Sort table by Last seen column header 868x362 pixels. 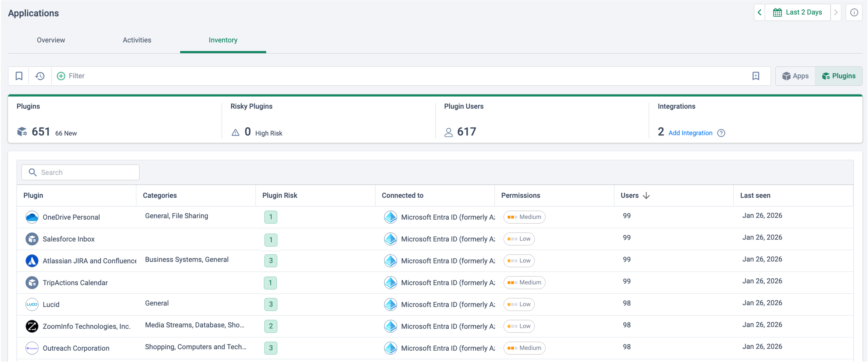coord(755,196)
